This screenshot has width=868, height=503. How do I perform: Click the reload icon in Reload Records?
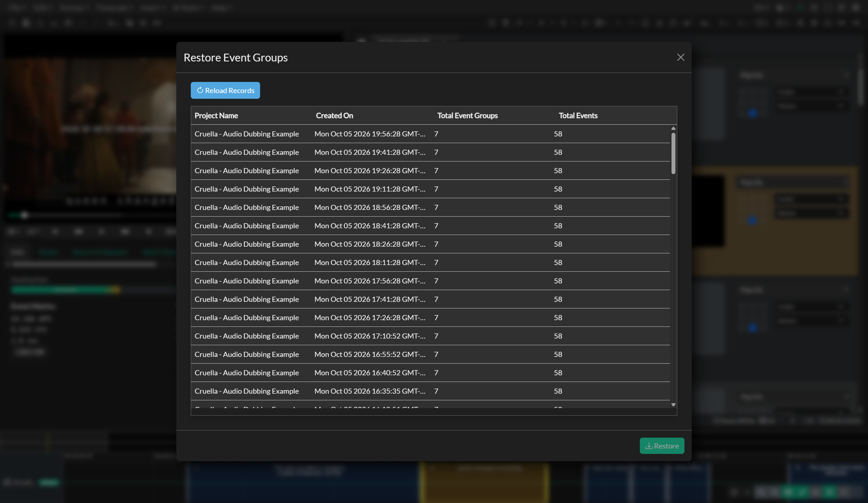[200, 90]
